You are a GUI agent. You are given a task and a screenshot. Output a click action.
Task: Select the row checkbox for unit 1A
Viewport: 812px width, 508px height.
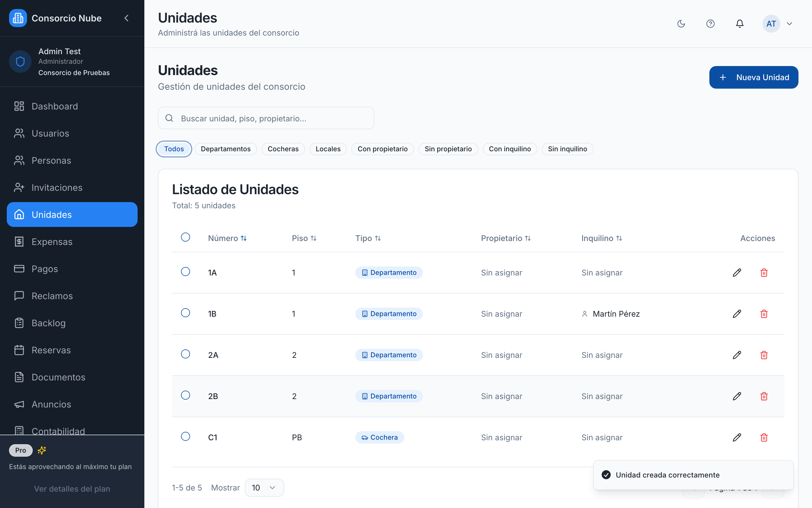tap(186, 271)
